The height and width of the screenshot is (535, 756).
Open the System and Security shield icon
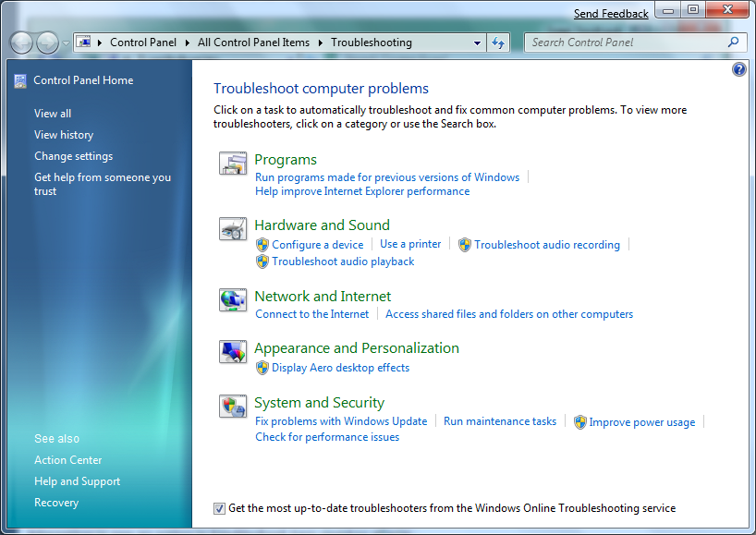[233, 407]
